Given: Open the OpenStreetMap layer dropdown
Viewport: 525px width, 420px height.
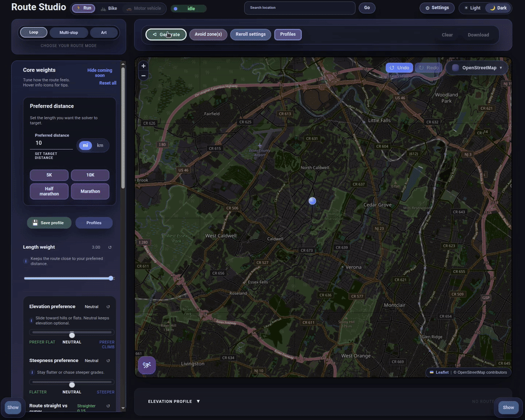Looking at the screenshot, I should pyautogui.click(x=477, y=68).
